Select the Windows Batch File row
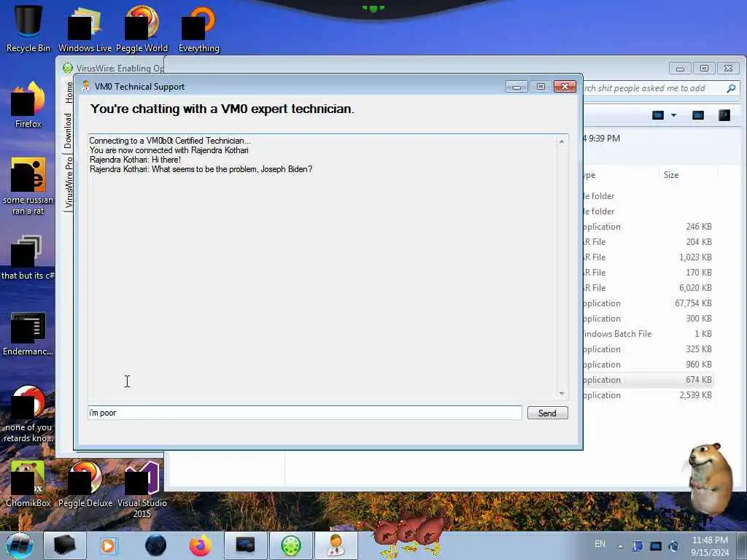The height and width of the screenshot is (560, 747). coord(648,334)
